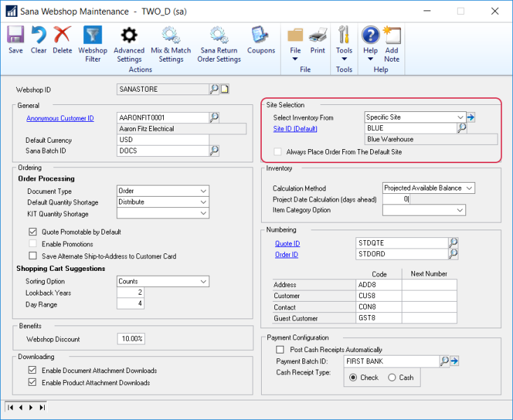Click the blue arrow beside Specific Site

point(471,117)
